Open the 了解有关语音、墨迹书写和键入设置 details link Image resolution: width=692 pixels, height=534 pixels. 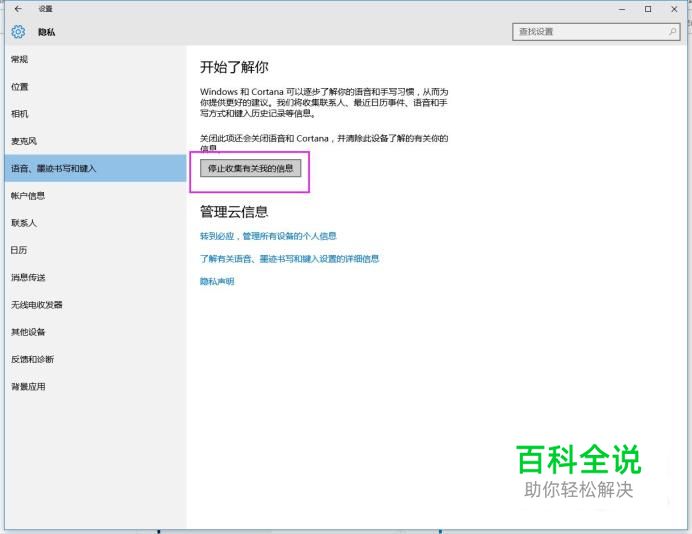coord(290,259)
